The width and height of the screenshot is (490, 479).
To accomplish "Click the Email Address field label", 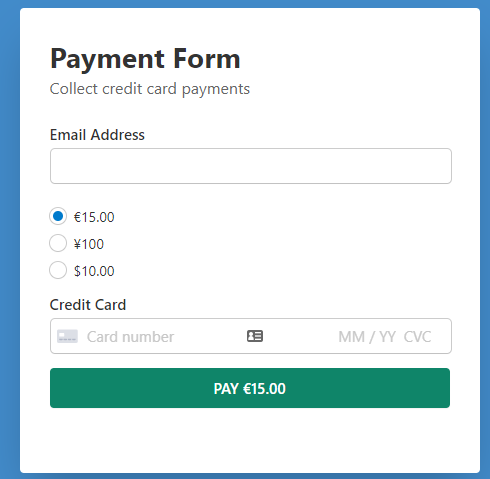I will click(97, 135).
